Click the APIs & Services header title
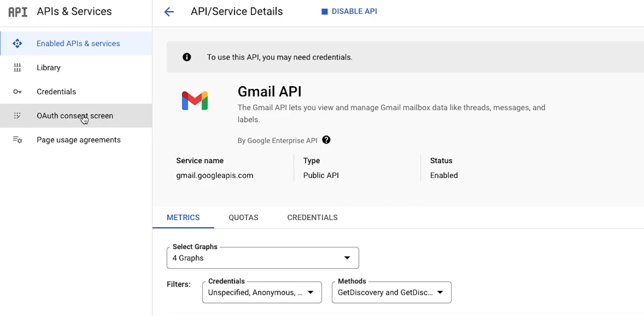Viewport: 644px width, 316px height. (x=74, y=11)
